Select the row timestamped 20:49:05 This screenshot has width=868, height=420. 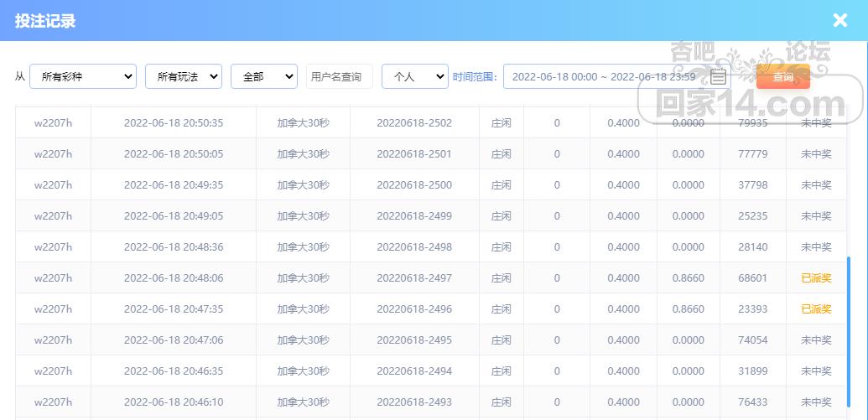tap(174, 216)
